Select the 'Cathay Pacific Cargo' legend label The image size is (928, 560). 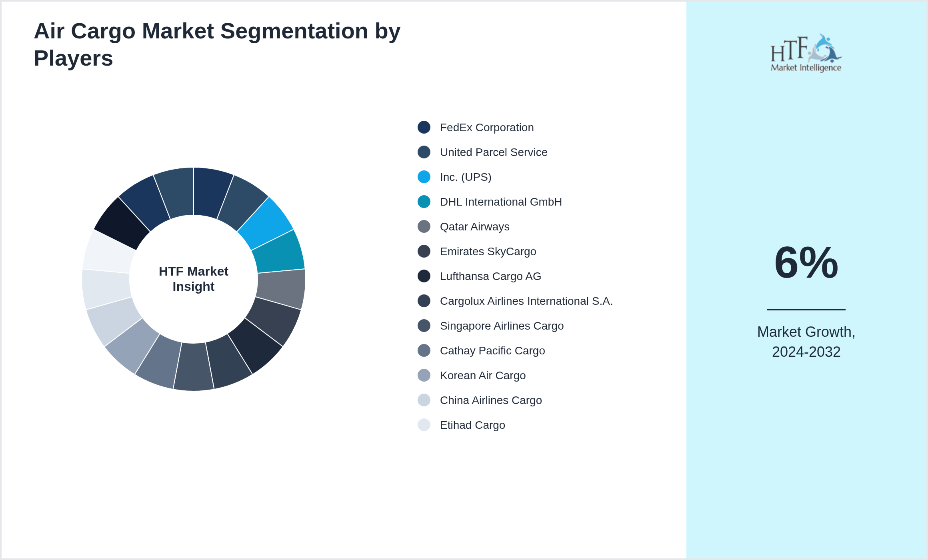[x=492, y=350]
